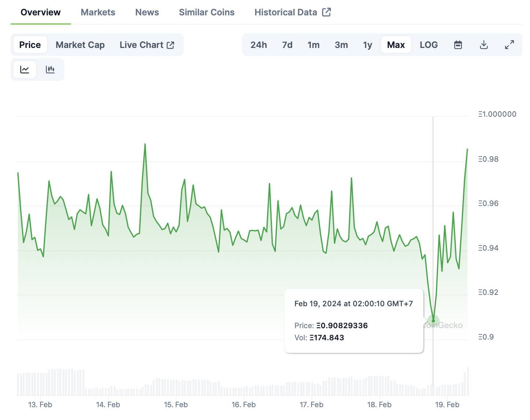
Task: Click the 16. Feb axis date
Action: click(x=243, y=405)
